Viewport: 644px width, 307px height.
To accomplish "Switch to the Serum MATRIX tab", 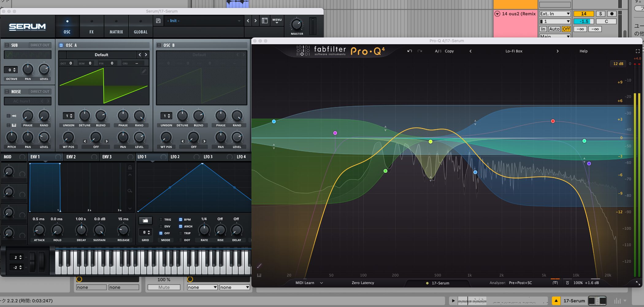I will pos(116,26).
